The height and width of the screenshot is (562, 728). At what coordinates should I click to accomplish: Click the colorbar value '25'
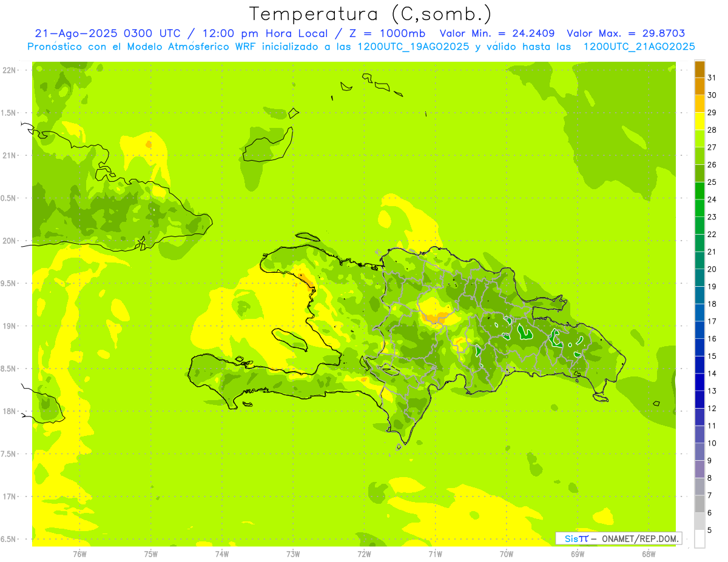coord(712,182)
